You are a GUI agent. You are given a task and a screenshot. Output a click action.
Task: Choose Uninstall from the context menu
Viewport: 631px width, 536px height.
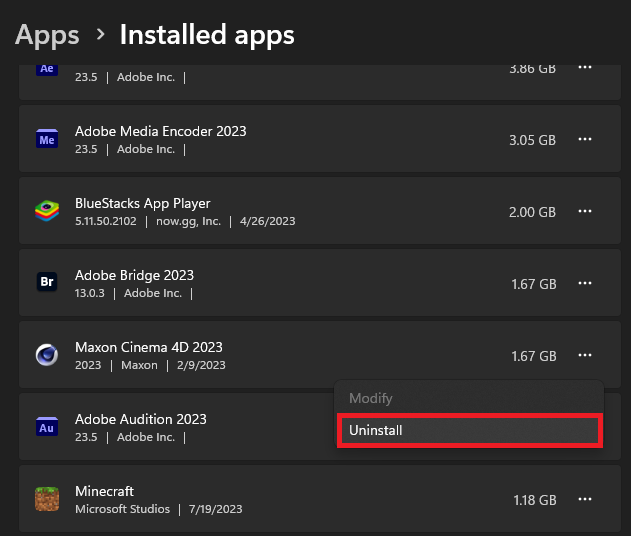coord(469,431)
